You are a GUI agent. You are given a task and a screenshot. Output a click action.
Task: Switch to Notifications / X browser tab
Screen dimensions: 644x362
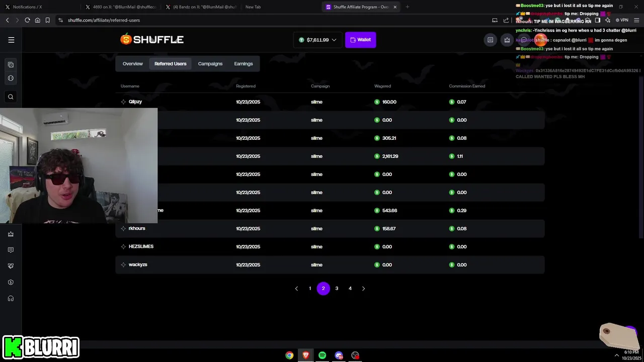[39, 7]
